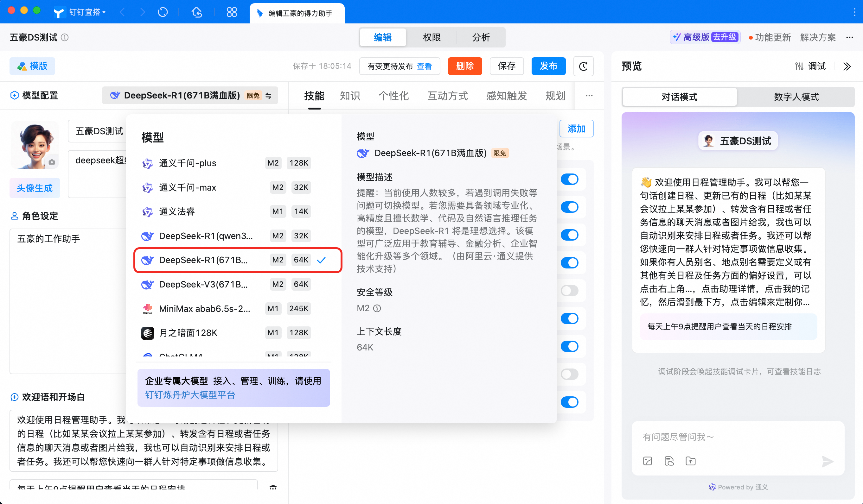Screen dimensions: 863x504
Task: Open the 钉钉炼丹炉大模型平台 link
Action: [x=190, y=395]
